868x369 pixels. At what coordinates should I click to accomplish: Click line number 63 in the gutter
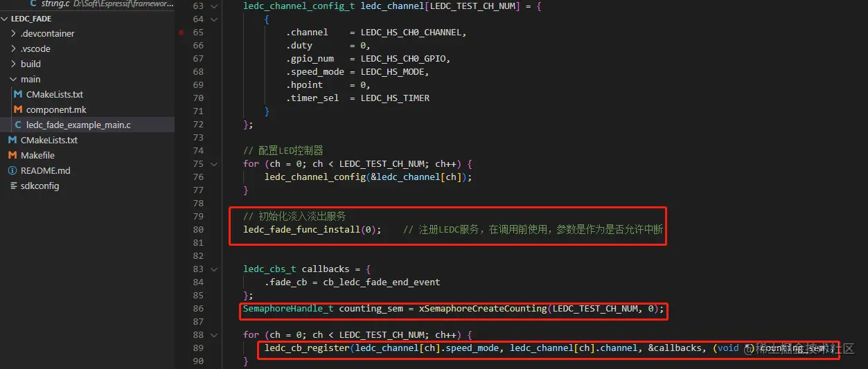198,6
